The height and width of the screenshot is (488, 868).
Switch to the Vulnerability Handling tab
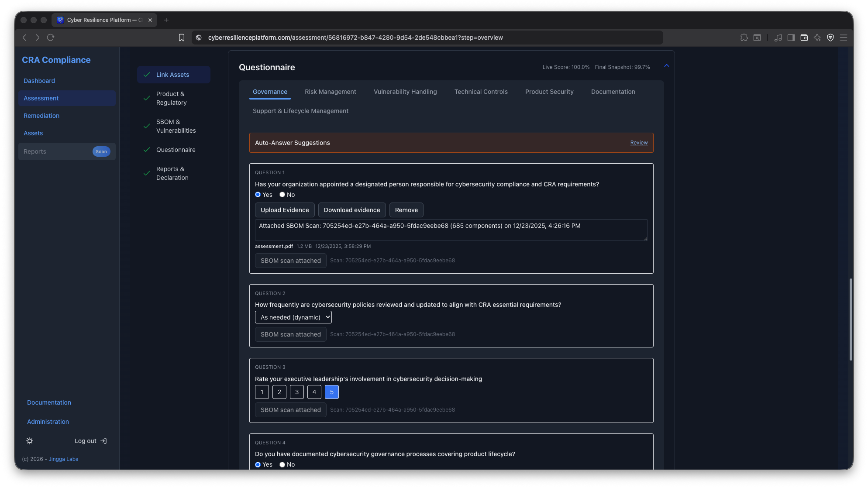click(405, 92)
